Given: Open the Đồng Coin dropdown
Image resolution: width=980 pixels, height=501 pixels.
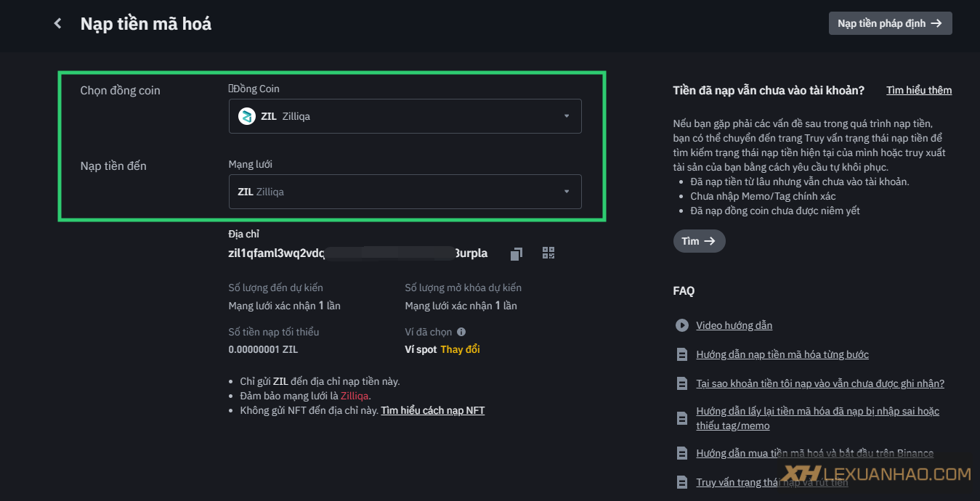Looking at the screenshot, I should [x=405, y=116].
